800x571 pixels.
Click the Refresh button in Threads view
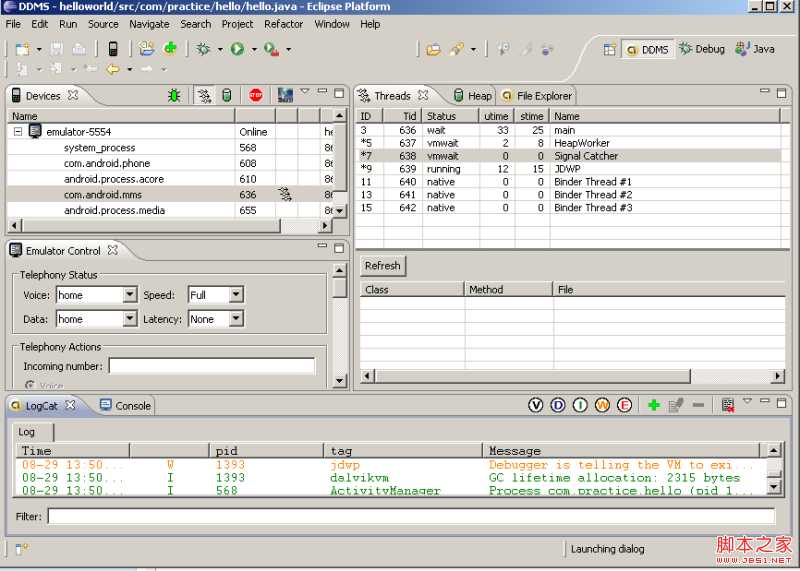pyautogui.click(x=382, y=266)
